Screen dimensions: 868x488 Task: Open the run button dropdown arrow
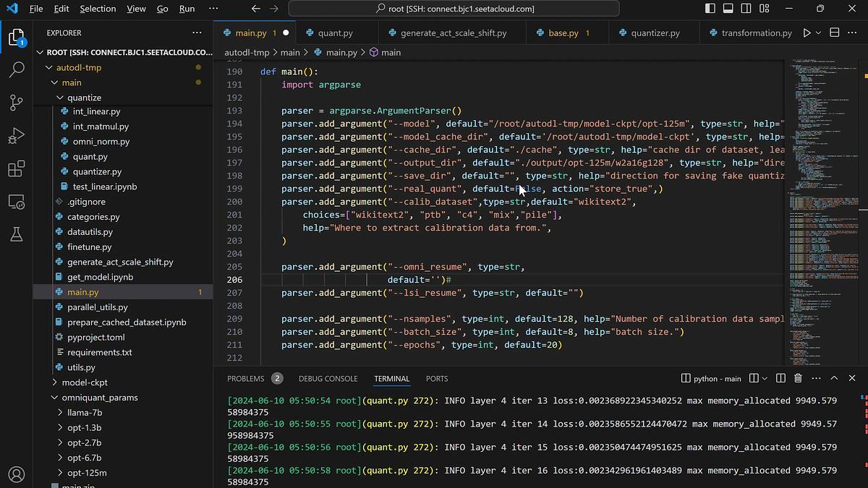tap(819, 33)
